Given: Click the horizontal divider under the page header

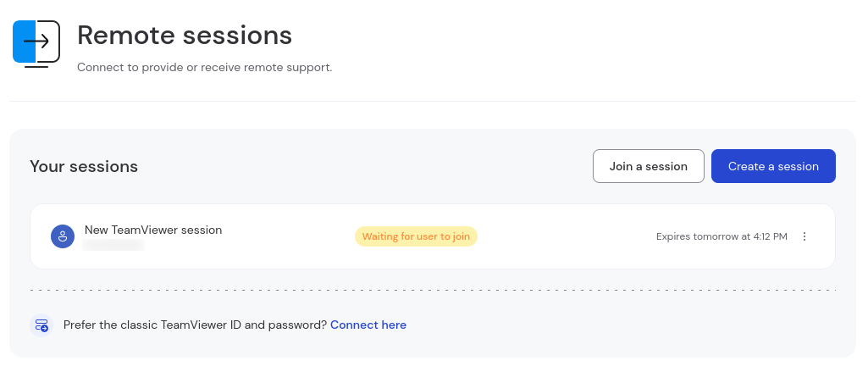Looking at the screenshot, I should [x=433, y=102].
